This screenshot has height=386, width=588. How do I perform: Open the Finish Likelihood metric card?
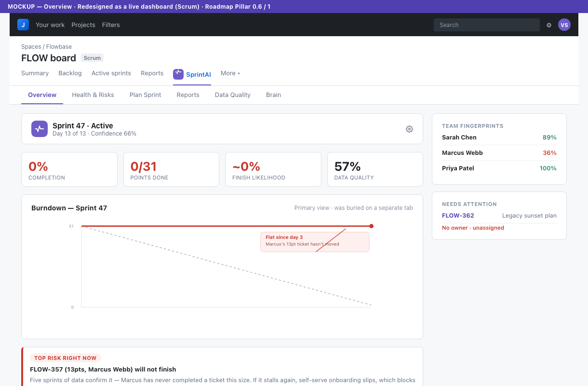tap(273, 169)
